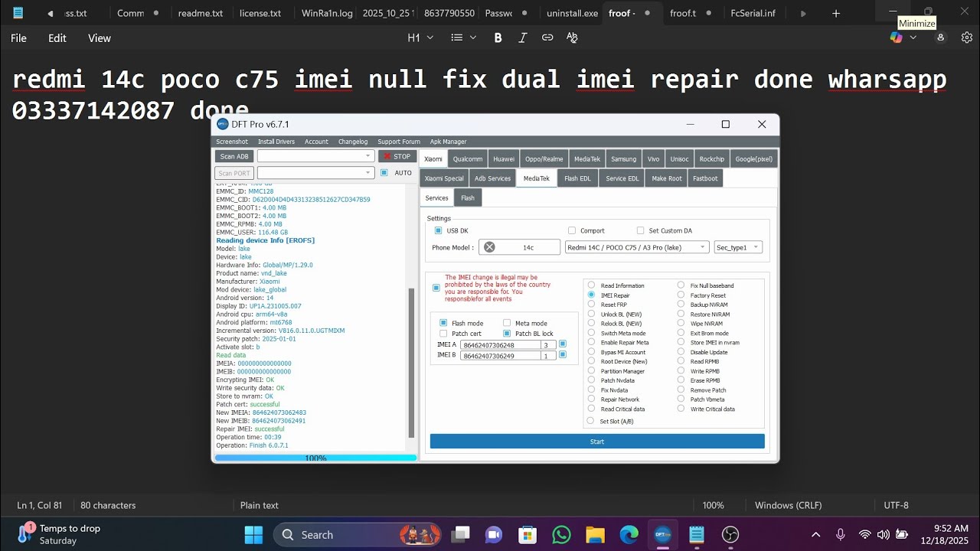Switch to DFT Pro taskbar icon
Screen dimensions: 980x551
(663, 534)
